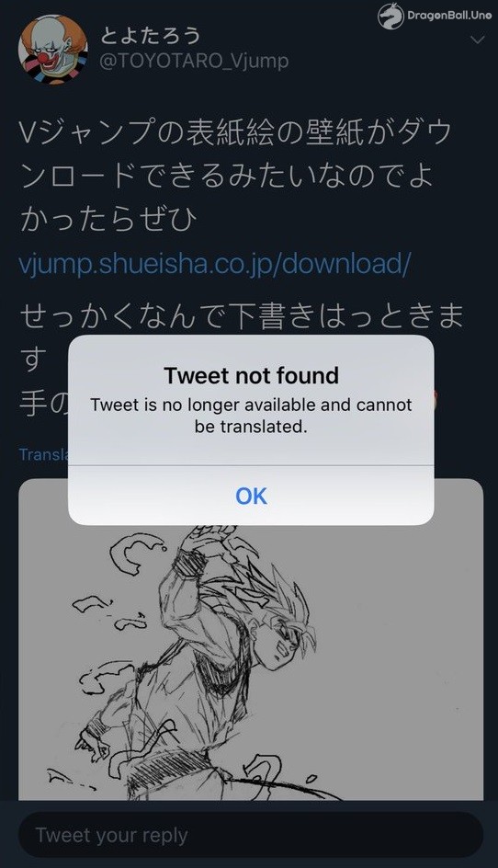Screen dimensions: 498x868
Task: Click the DragonBall.Uno dragon logo icon
Action: (390, 16)
